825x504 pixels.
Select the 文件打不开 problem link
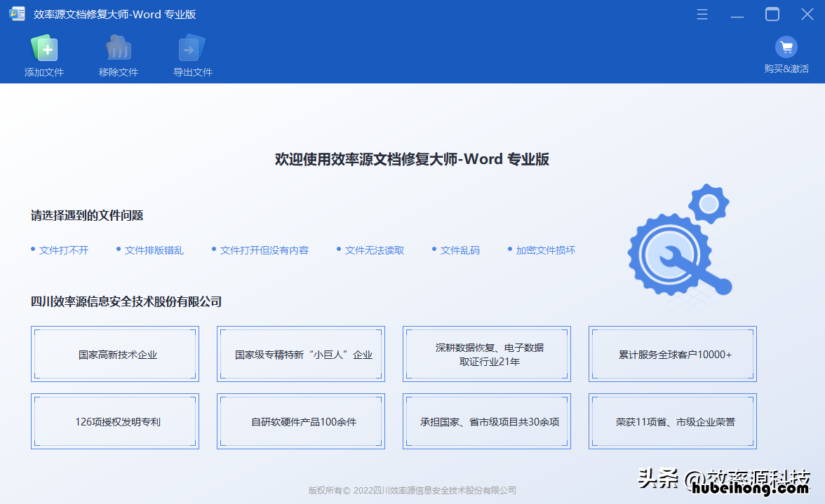coord(64,250)
